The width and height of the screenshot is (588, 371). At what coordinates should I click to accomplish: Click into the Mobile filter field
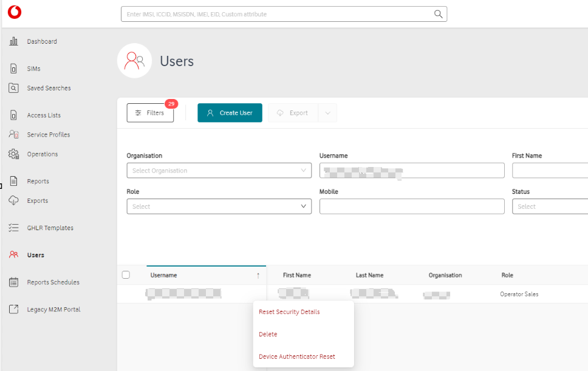coord(412,206)
